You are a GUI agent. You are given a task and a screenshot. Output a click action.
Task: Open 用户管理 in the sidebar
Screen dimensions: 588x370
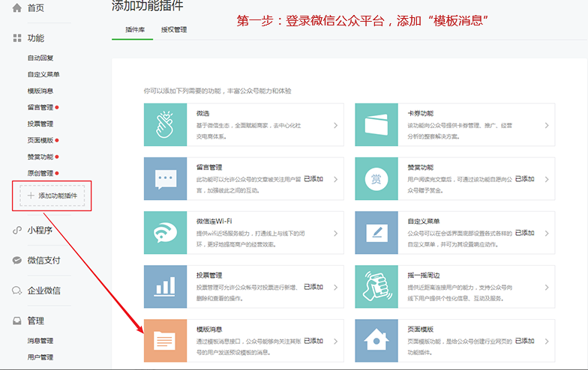[40, 357]
